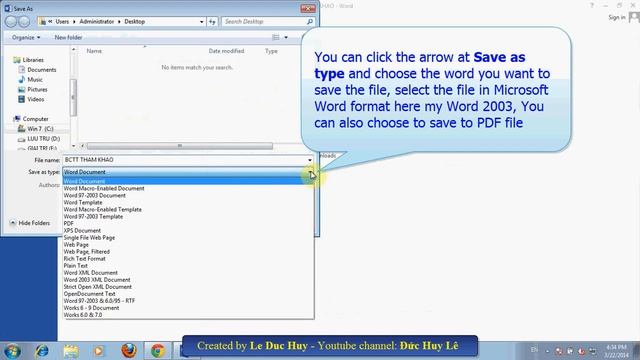The width and height of the screenshot is (640, 360).
Task: Open Word Help question mark
Action: (591, 6)
